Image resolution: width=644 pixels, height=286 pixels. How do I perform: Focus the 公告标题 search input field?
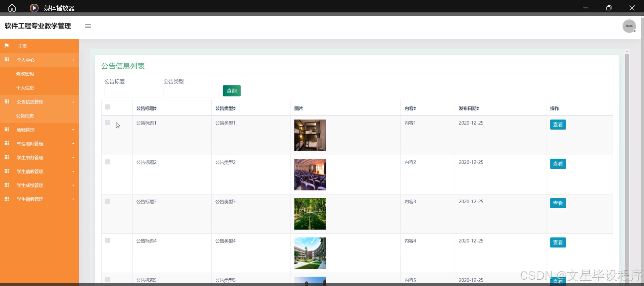click(133, 91)
